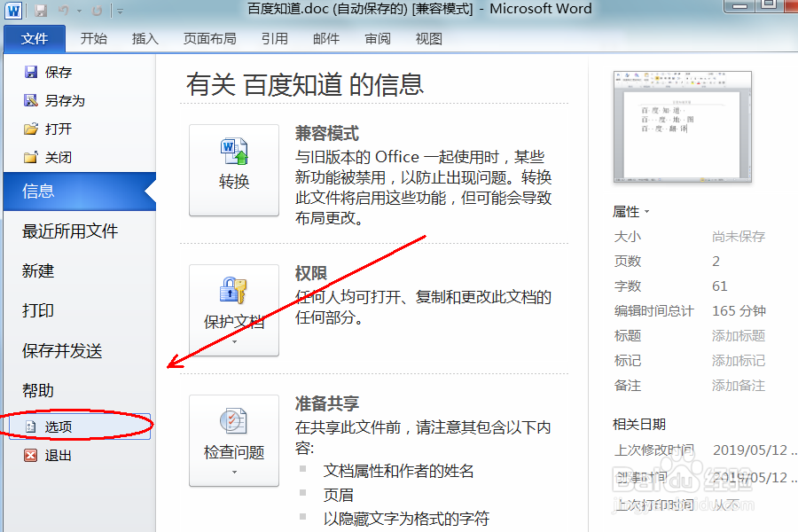
Task: Open the Undo history dropdown arrow
Action: coord(80,11)
